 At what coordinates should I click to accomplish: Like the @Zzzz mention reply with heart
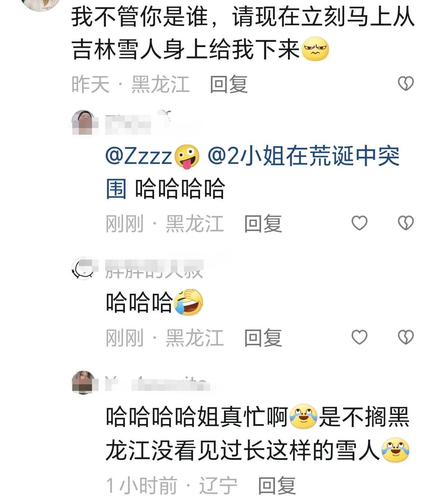pyautogui.click(x=359, y=223)
